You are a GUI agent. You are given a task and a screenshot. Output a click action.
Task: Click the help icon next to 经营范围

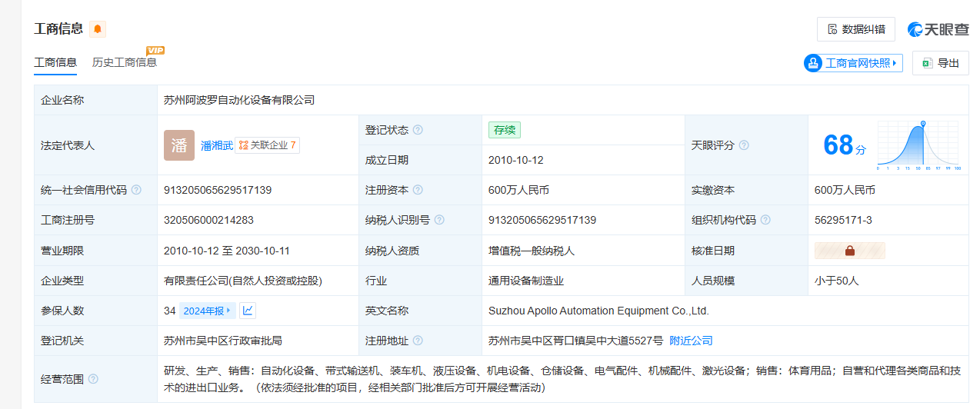click(93, 378)
